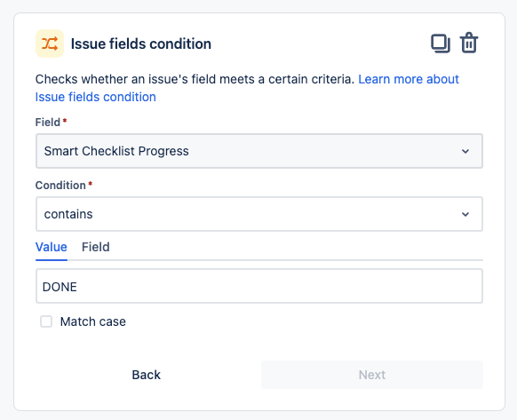This screenshot has height=420, width=517.
Task: Click the description text about issue's field criteria
Action: 195,79
